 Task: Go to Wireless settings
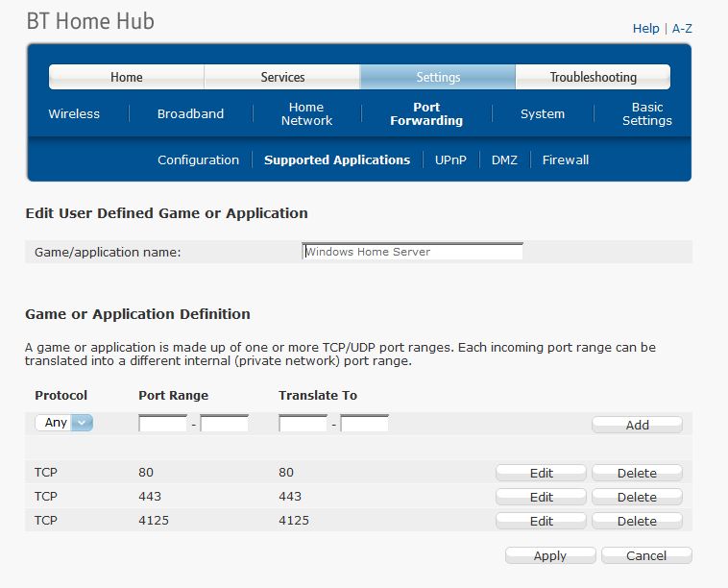pos(74,113)
